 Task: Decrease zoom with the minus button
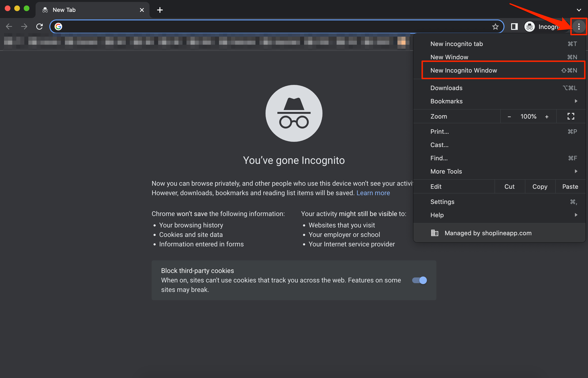(x=509, y=117)
